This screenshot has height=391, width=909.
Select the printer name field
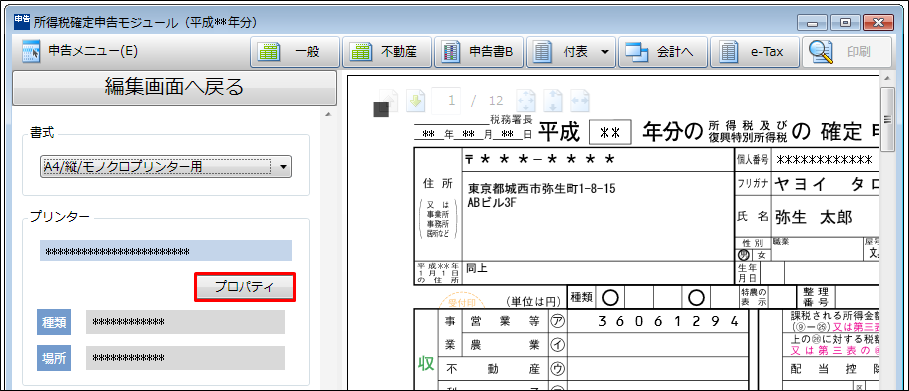point(166,251)
